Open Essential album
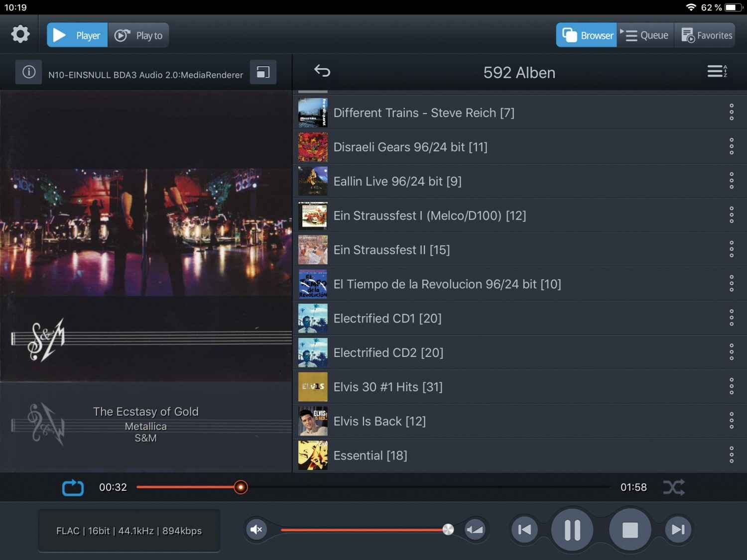747x560 pixels. [520, 455]
